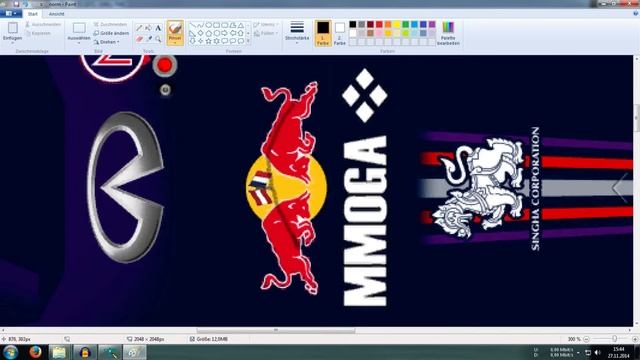
Task: Open Firefox from the taskbar
Action: 36,352
